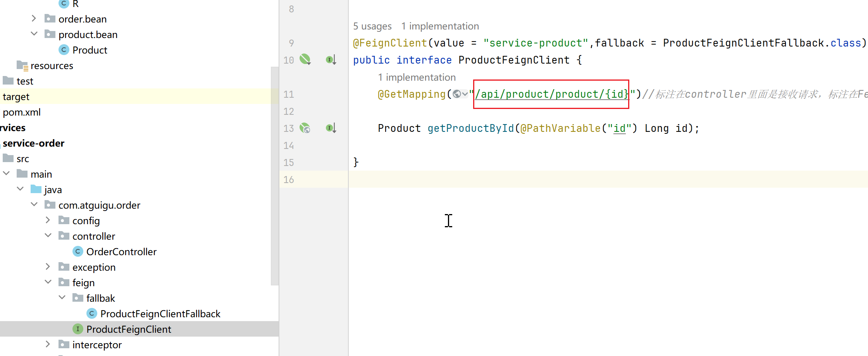Expand the config package

pos(48,220)
